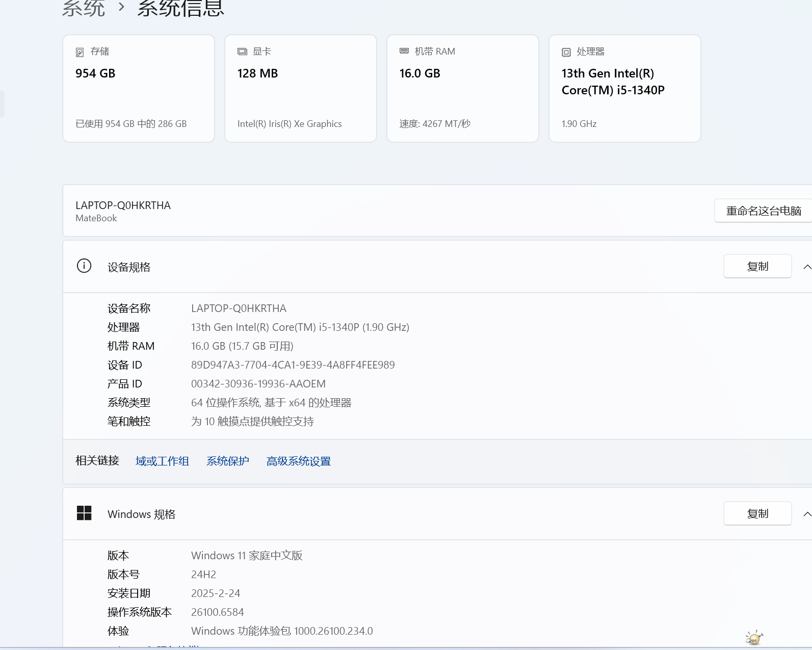Click the breadcrumb chevron after 系统
Screen dimensions: 812x650
[121, 7]
